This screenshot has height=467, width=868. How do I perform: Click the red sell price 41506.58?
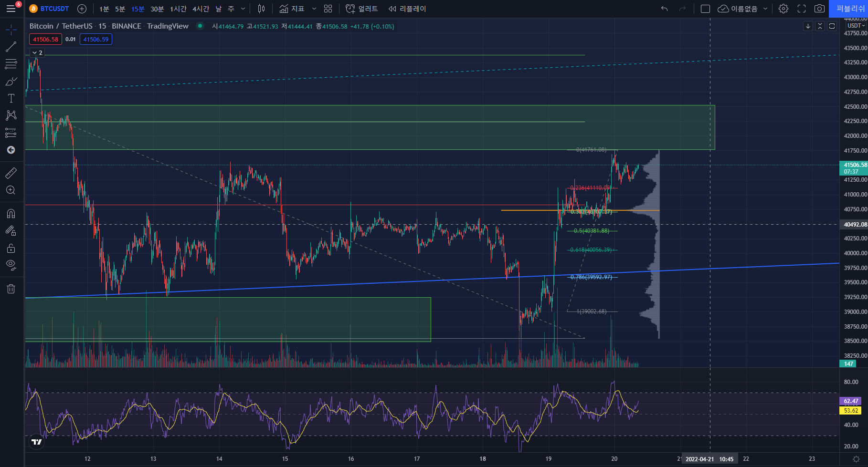pos(45,39)
